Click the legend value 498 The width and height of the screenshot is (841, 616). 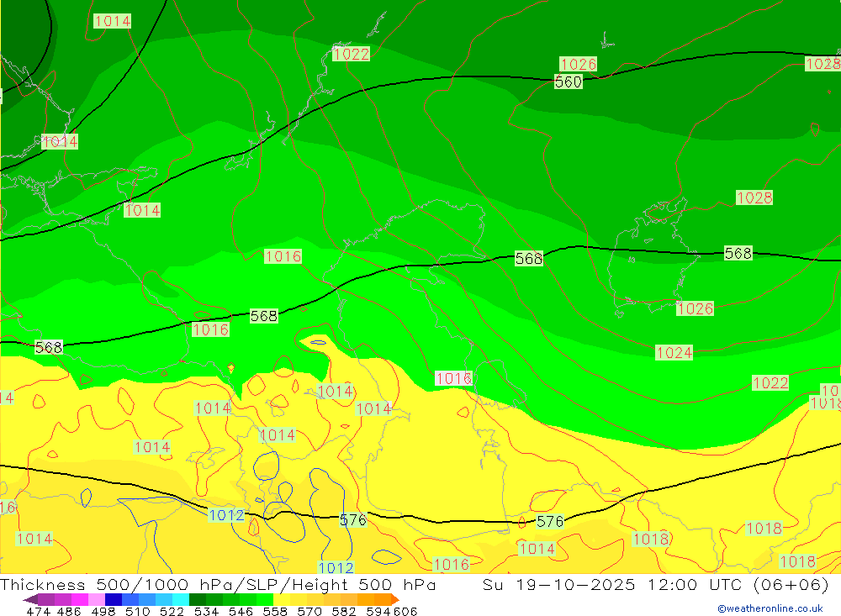point(103,611)
